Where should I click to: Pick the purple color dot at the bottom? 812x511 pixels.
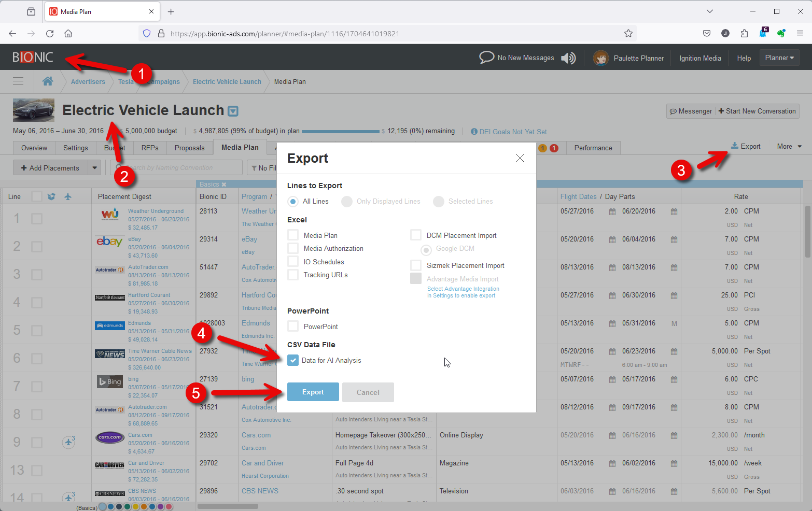click(x=161, y=507)
